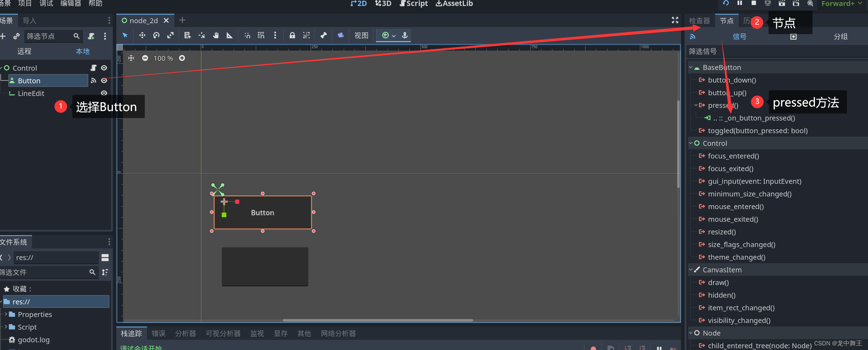Click the horizontal scrollbar of the viewport
The width and height of the screenshot is (868, 350).
click(x=378, y=320)
